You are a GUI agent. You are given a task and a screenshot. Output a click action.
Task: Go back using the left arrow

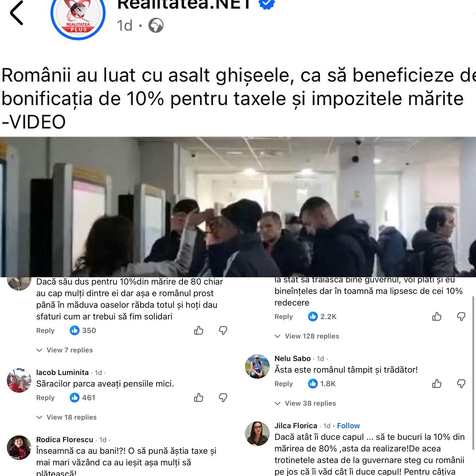tap(17, 13)
